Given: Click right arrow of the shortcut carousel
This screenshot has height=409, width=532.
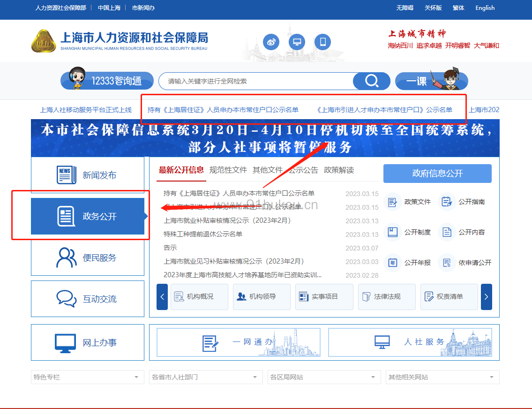Looking at the screenshot, I should tap(486, 297).
